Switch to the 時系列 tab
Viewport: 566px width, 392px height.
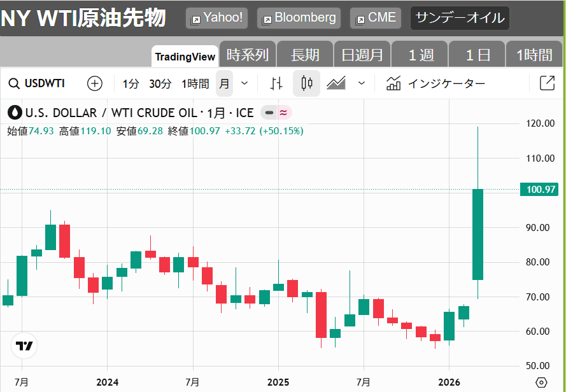[248, 55]
